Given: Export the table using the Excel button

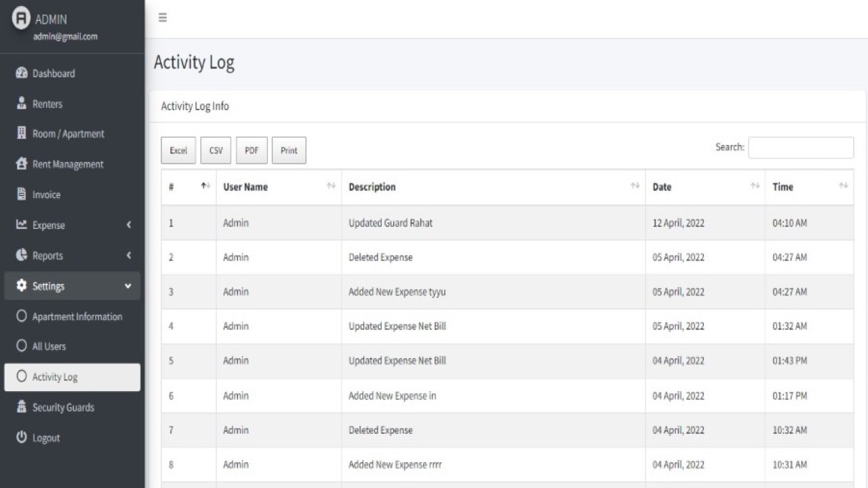Looking at the screenshot, I should (x=178, y=150).
